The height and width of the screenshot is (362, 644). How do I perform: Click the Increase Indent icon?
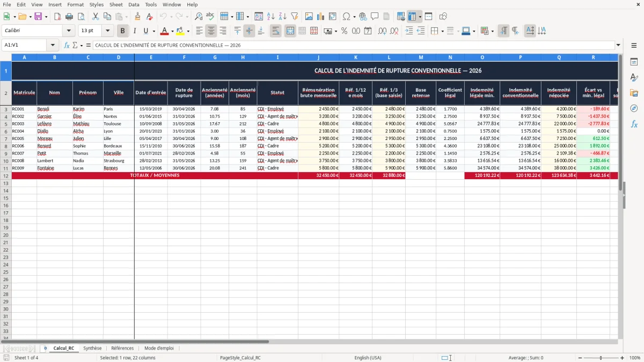click(x=409, y=31)
